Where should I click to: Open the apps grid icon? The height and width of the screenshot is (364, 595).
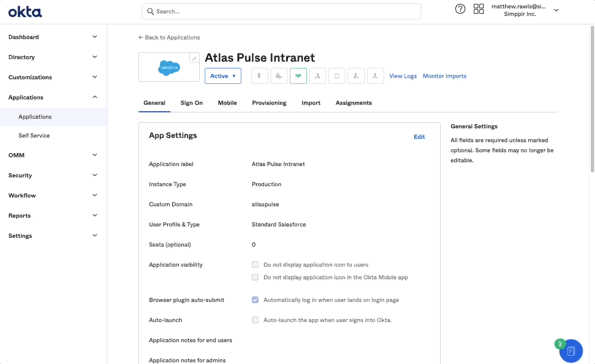[x=479, y=9]
